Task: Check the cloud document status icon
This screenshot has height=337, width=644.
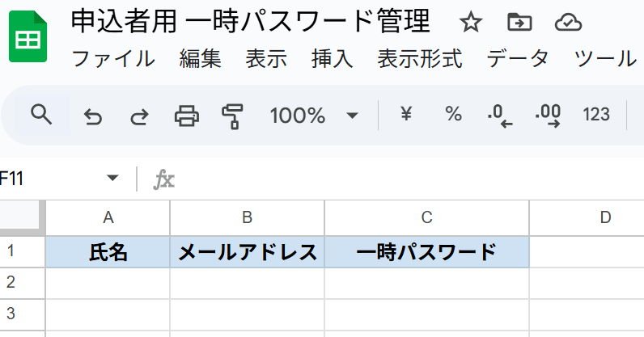Action: tap(568, 22)
